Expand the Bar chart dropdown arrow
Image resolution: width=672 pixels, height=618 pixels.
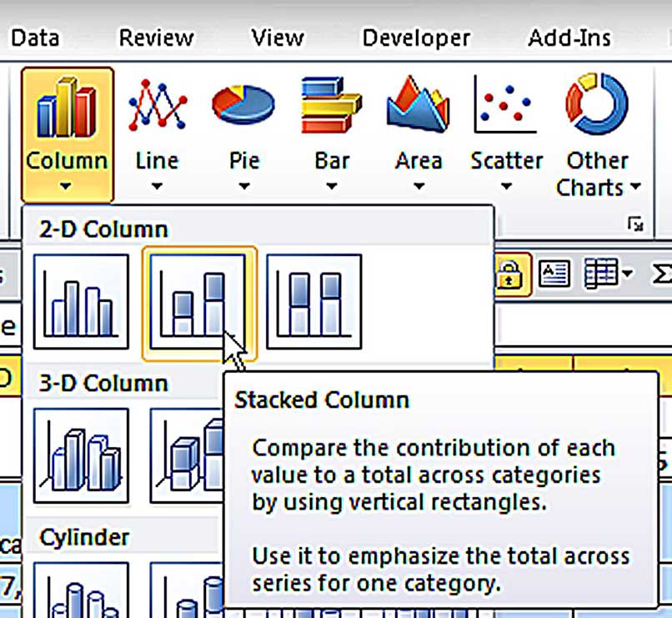(x=332, y=187)
